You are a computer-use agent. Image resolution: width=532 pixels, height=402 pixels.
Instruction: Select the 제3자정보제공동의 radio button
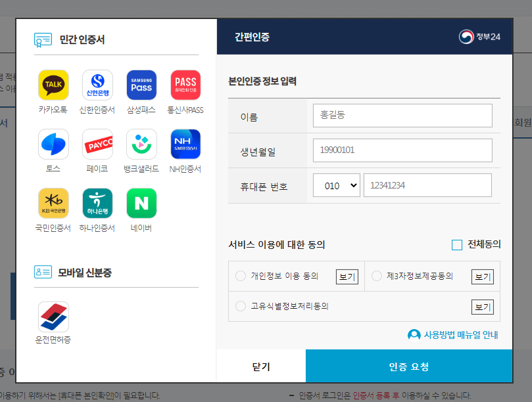click(377, 276)
